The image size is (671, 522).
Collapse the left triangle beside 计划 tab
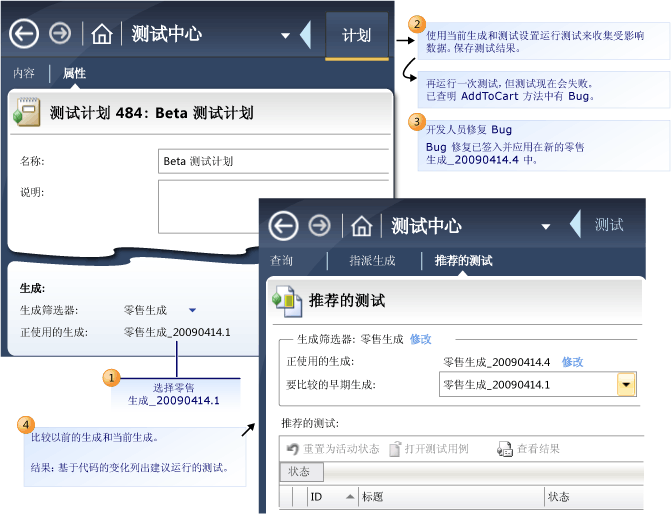pos(305,35)
